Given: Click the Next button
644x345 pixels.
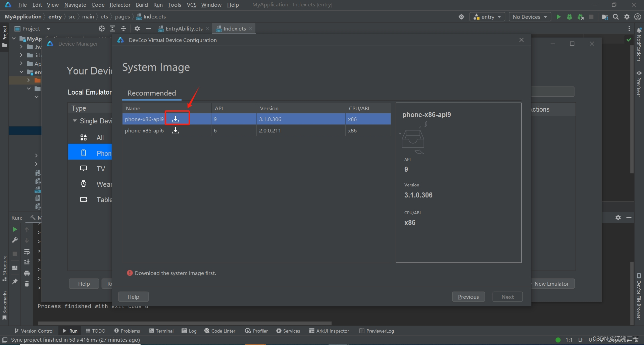Looking at the screenshot, I should tap(507, 297).
